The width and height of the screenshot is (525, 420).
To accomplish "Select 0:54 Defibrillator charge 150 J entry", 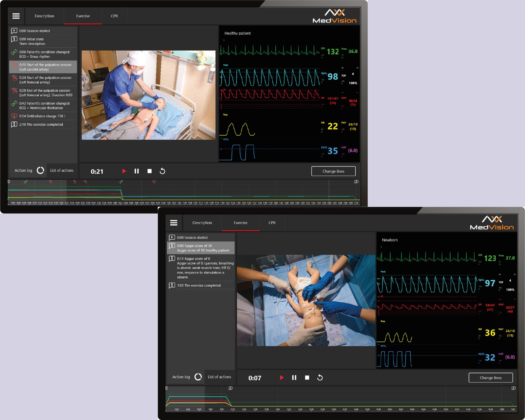I will point(42,116).
